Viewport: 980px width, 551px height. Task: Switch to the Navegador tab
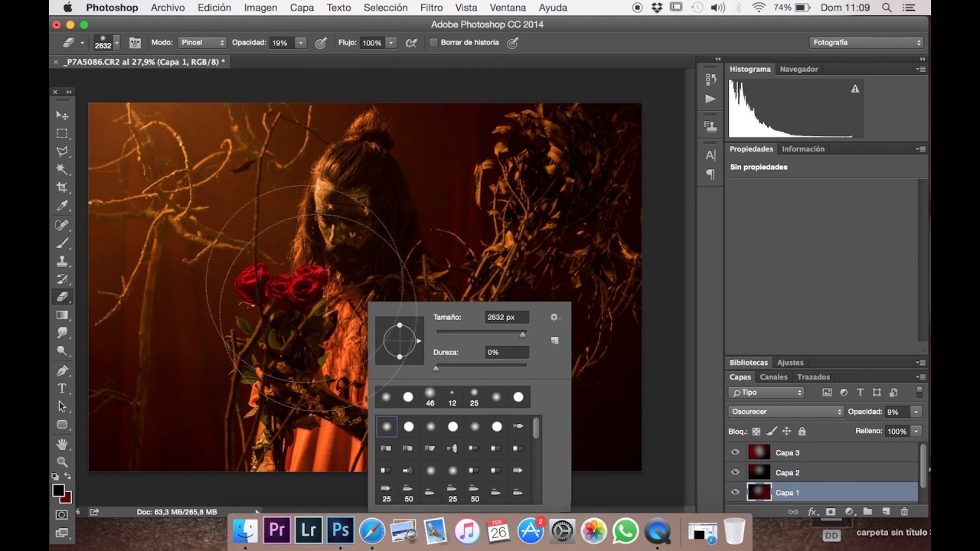tap(799, 69)
